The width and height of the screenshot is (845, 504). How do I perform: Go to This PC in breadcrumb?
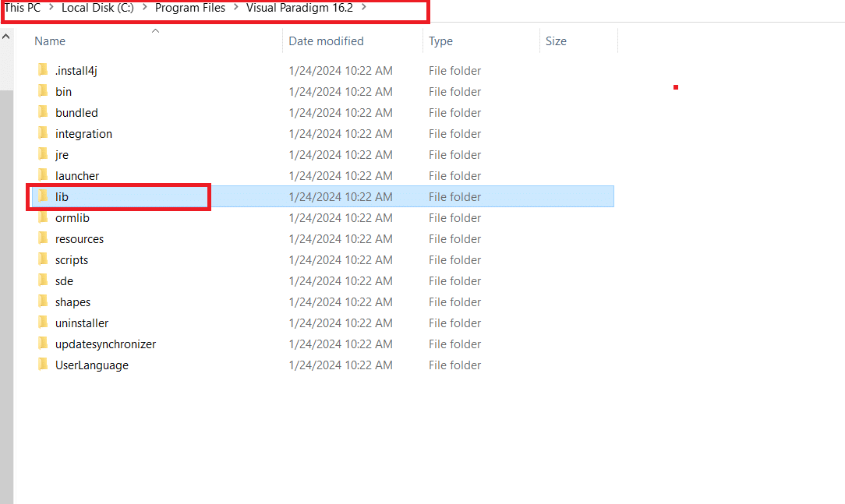[x=23, y=8]
